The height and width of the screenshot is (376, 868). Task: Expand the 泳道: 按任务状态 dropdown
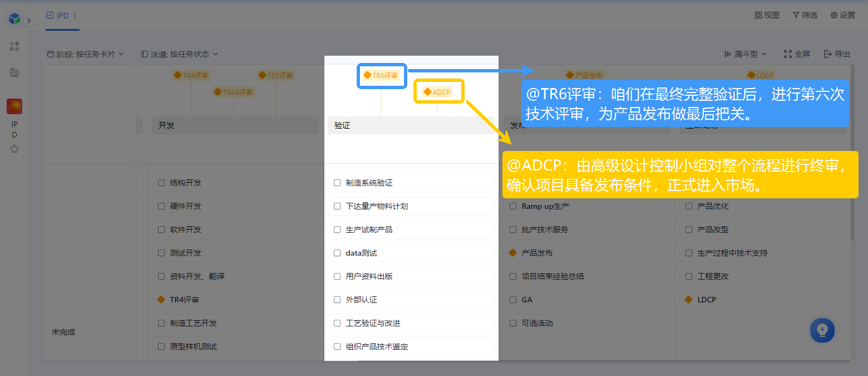[179, 54]
